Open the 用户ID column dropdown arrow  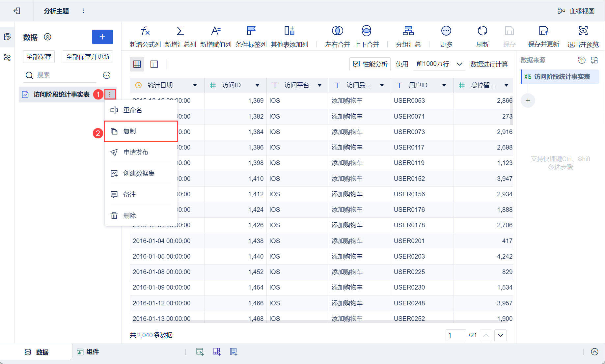(444, 85)
